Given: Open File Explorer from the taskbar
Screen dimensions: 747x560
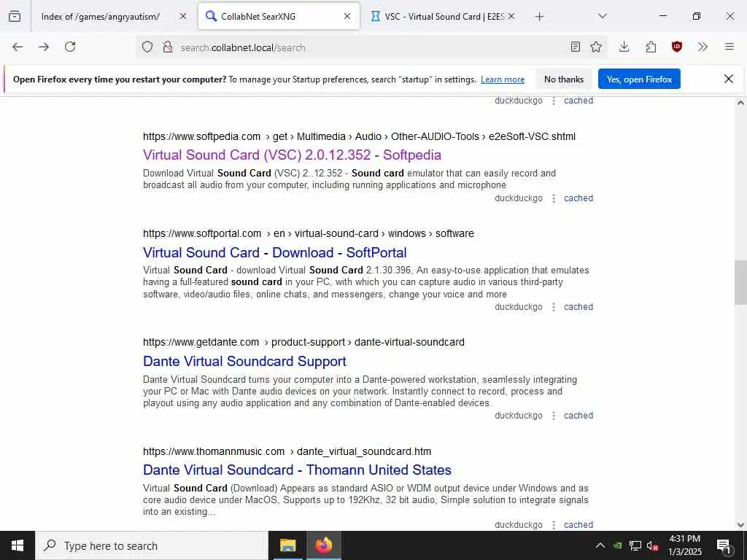Looking at the screenshot, I should tap(287, 545).
